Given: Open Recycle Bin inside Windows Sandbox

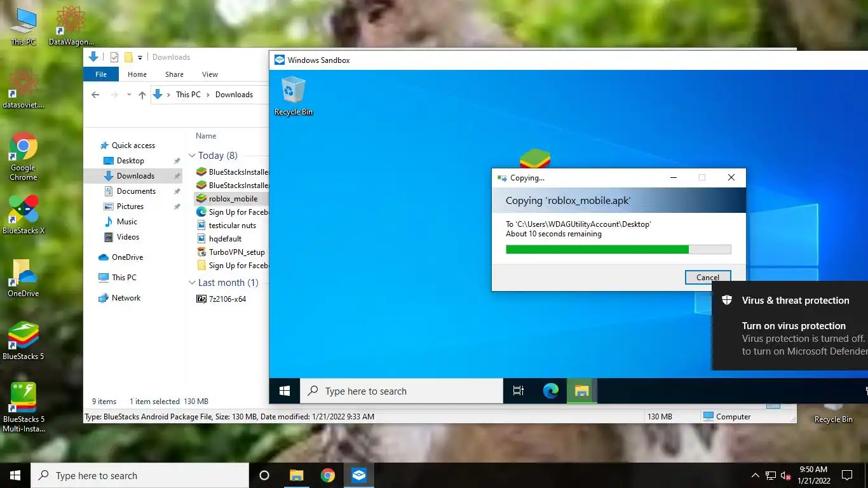Looking at the screenshot, I should click(294, 96).
